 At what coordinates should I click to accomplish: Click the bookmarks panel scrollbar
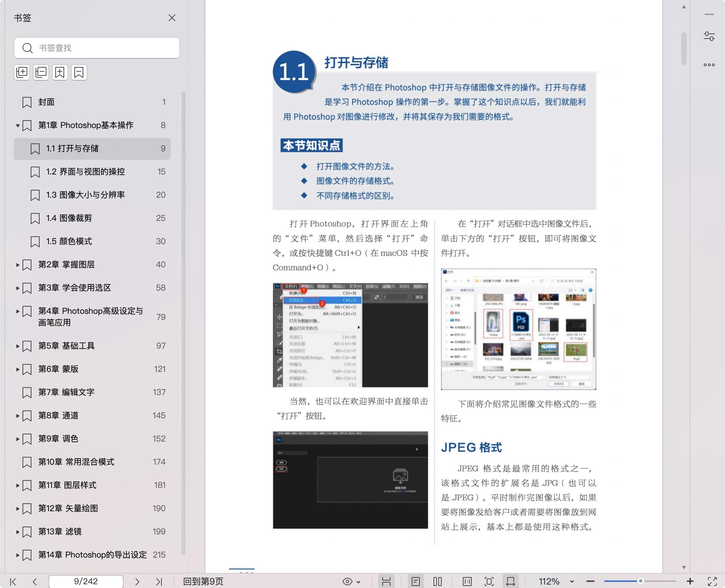(183, 323)
